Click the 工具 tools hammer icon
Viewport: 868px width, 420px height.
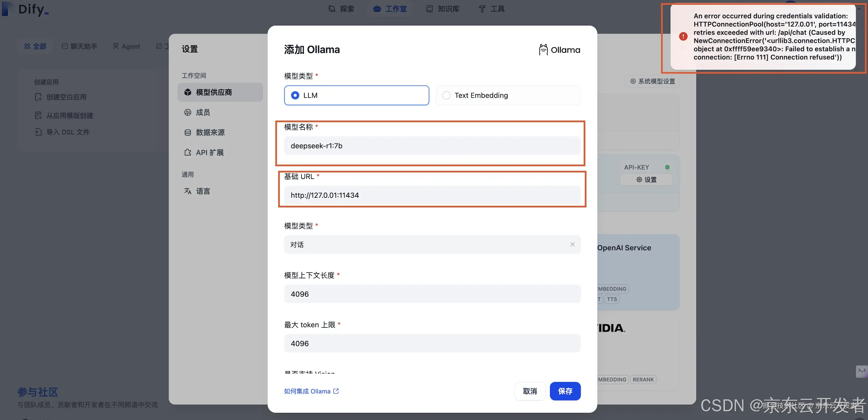482,9
